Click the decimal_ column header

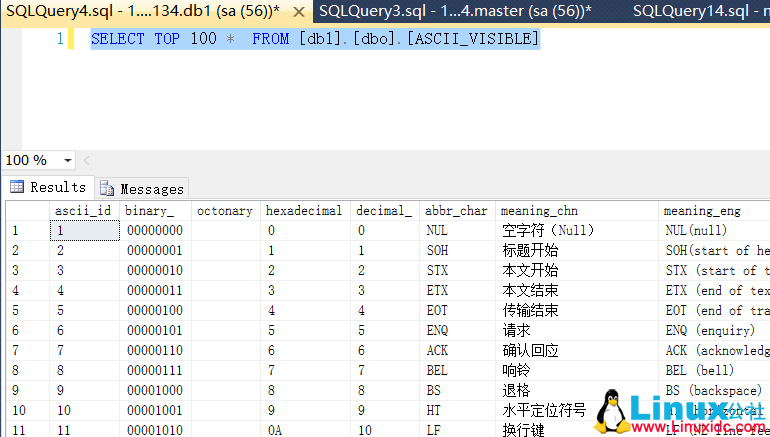385,211
